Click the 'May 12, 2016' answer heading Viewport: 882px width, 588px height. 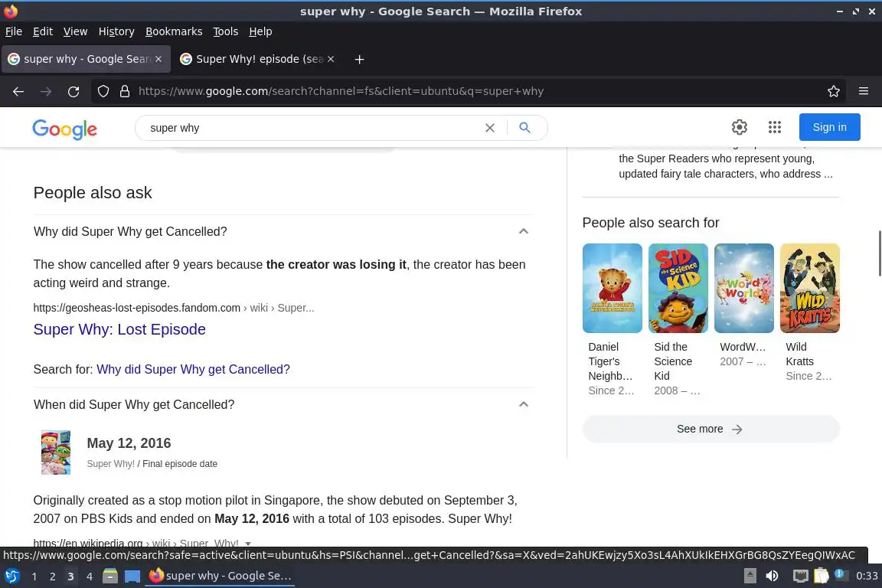click(x=129, y=443)
